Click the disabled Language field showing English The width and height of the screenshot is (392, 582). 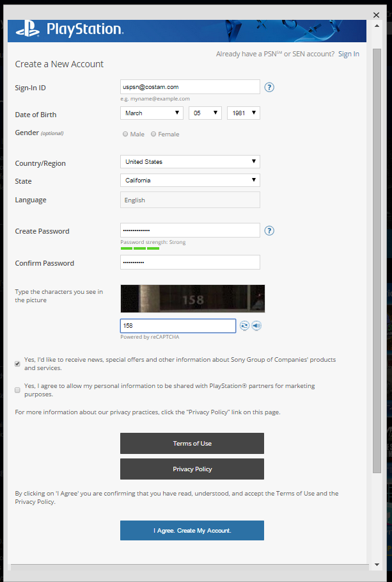pyautogui.click(x=190, y=200)
